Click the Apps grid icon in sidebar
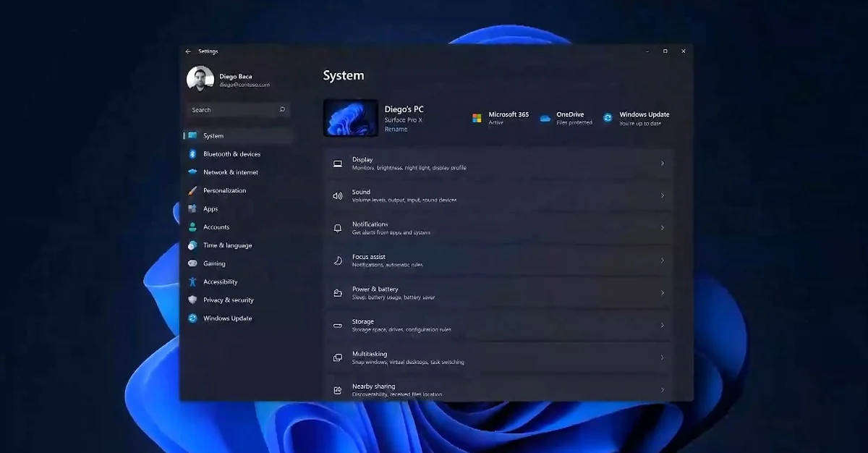The width and height of the screenshot is (868, 453). pyautogui.click(x=192, y=208)
